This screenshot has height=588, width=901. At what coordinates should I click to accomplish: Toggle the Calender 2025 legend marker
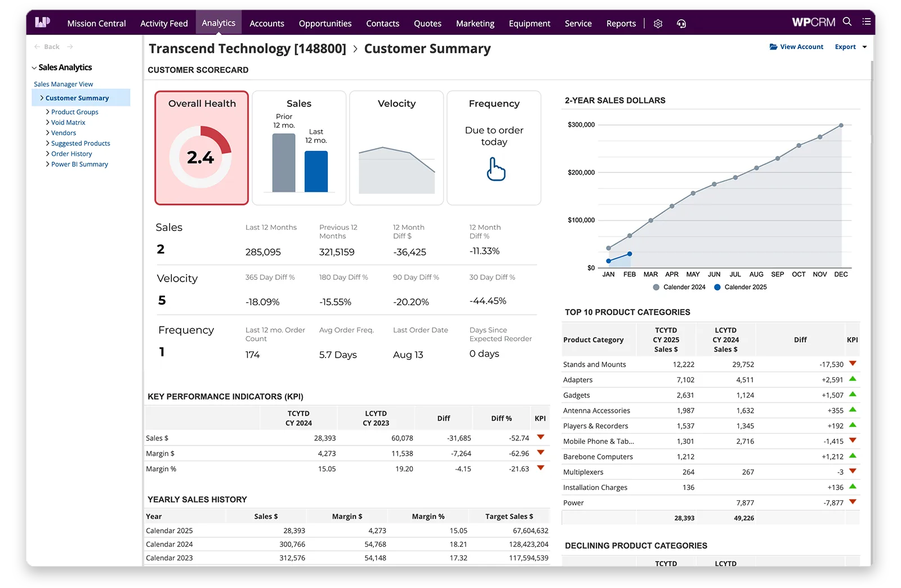click(717, 287)
